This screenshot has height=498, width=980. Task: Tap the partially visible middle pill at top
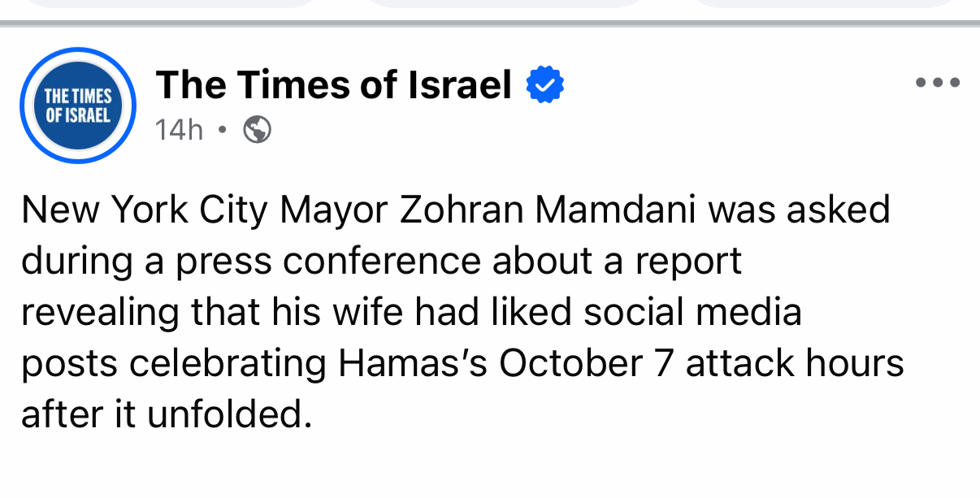(504, 3)
